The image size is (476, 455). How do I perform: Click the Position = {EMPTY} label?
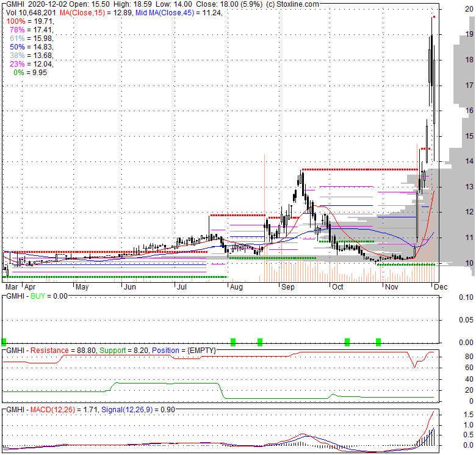tap(184, 351)
